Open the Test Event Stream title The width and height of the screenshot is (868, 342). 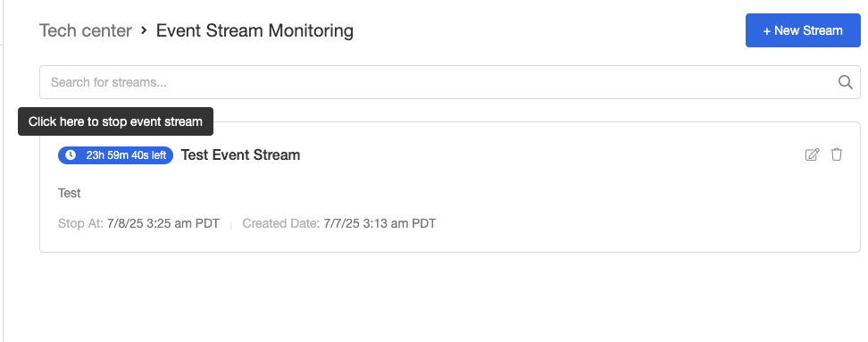coord(240,155)
